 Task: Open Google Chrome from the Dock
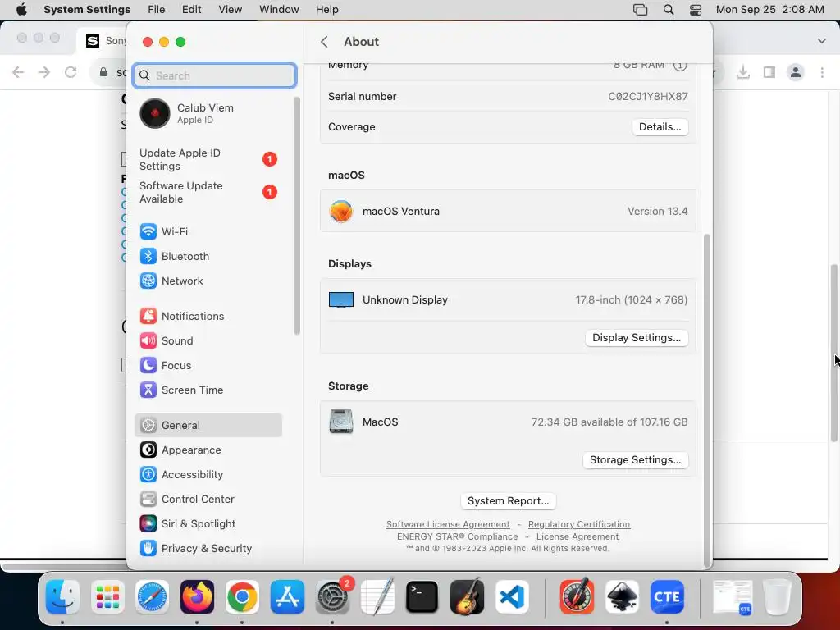click(x=242, y=597)
